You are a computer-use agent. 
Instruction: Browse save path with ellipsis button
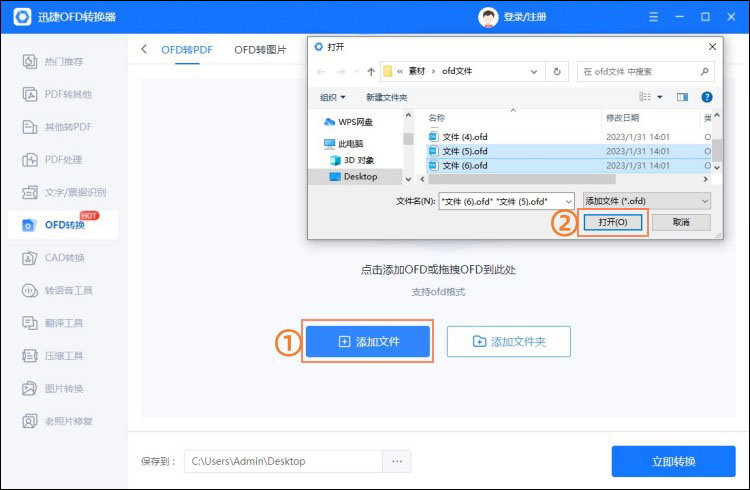coord(397,461)
